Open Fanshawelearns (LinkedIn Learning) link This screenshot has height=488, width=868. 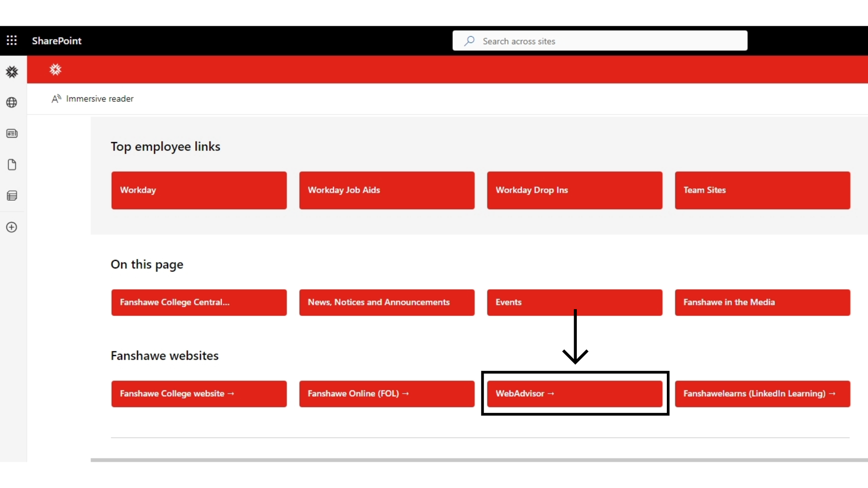763,394
